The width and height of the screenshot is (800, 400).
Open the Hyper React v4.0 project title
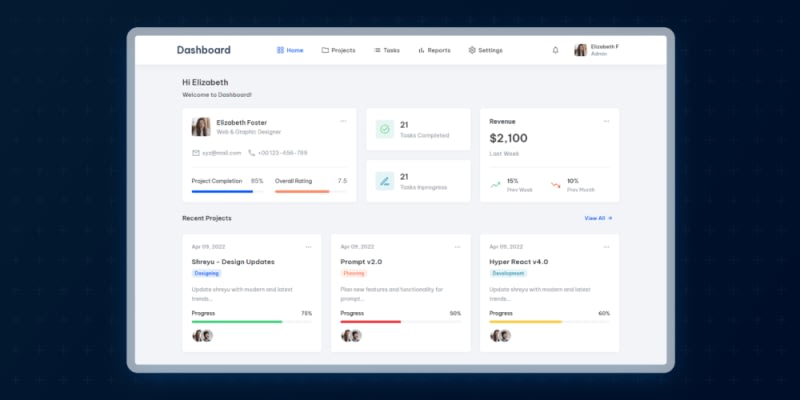pyautogui.click(x=518, y=262)
